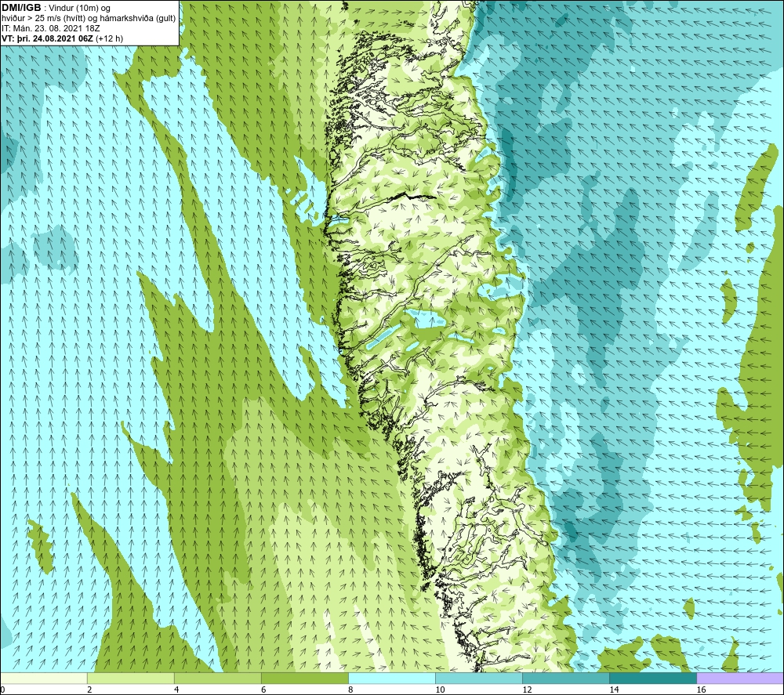The image size is (784, 695).
Task: Click the 'IT: Mán. 23. 08. 2021 18Z' line
Action: 50,28
